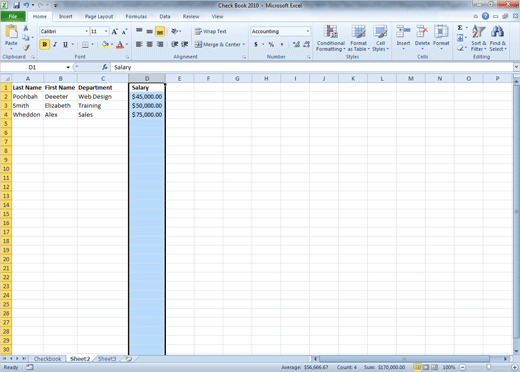Open Excel Help question mark

coord(485,16)
